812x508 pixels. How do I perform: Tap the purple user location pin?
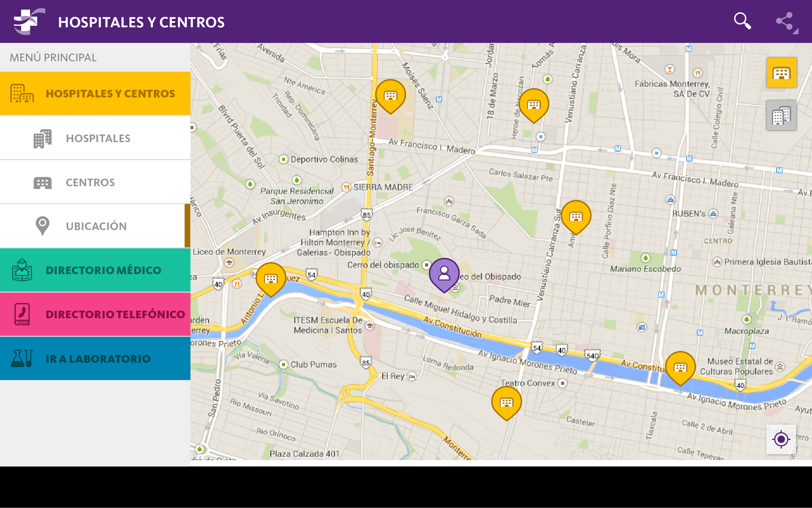(444, 273)
